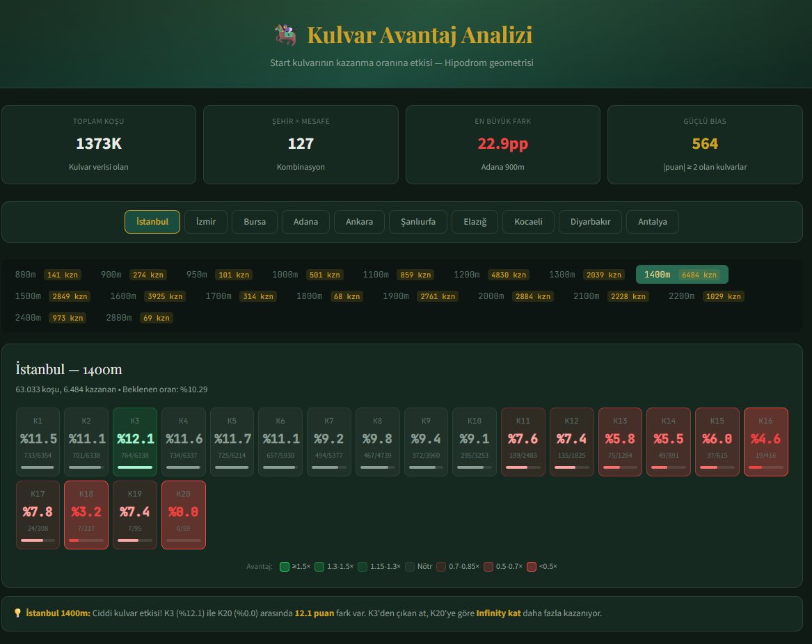Click the lightbulb insight icon
812x644 pixels.
pos(17,613)
